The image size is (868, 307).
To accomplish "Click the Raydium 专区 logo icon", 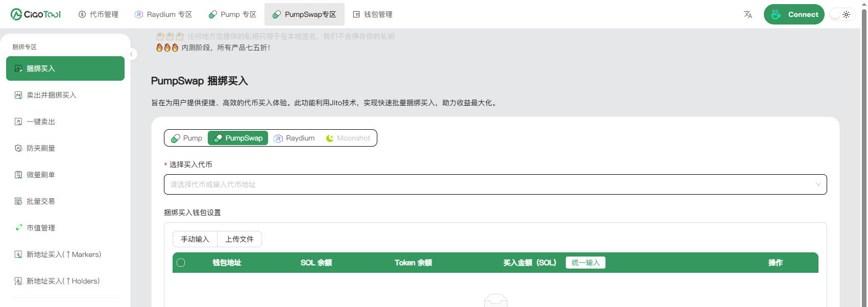I will 139,14.
